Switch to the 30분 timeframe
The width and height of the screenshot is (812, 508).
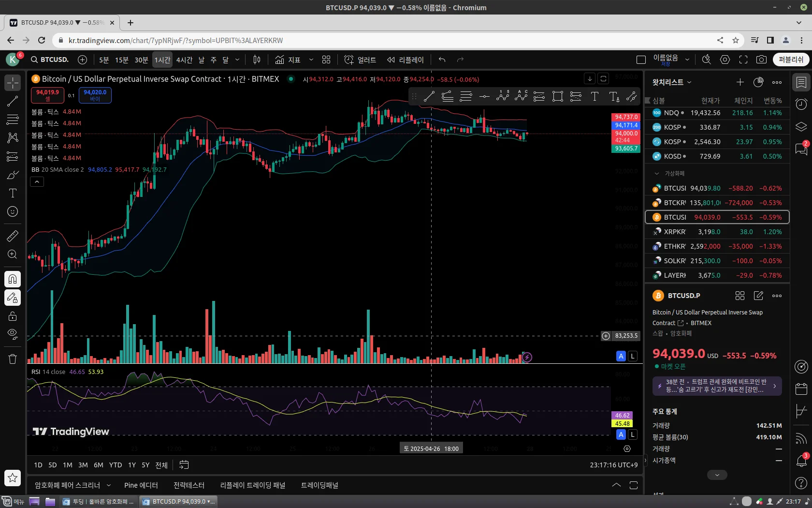141,60
